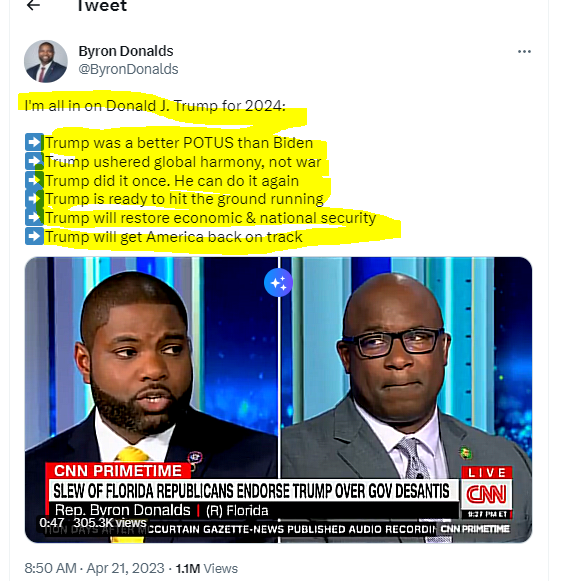The height and width of the screenshot is (581, 561).
Task: Play the CNN Primetime video
Action: 278,400
